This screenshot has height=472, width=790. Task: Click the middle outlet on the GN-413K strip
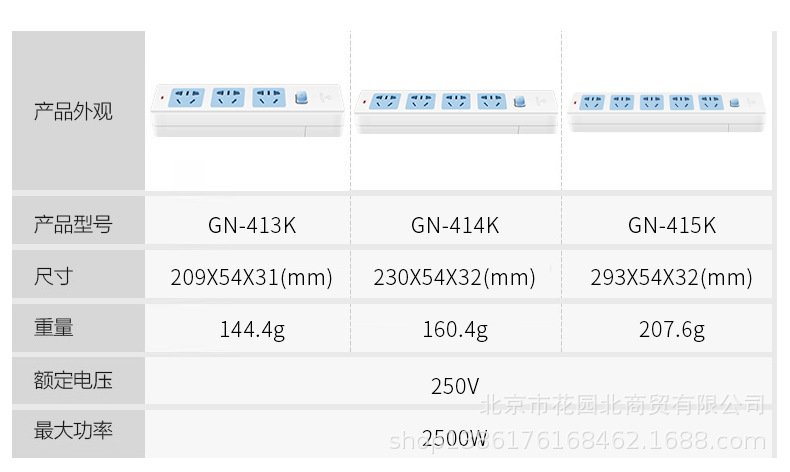(x=229, y=98)
